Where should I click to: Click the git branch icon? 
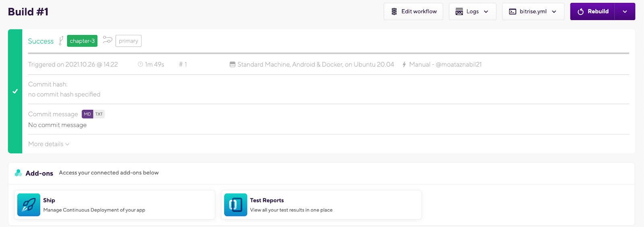(61, 41)
